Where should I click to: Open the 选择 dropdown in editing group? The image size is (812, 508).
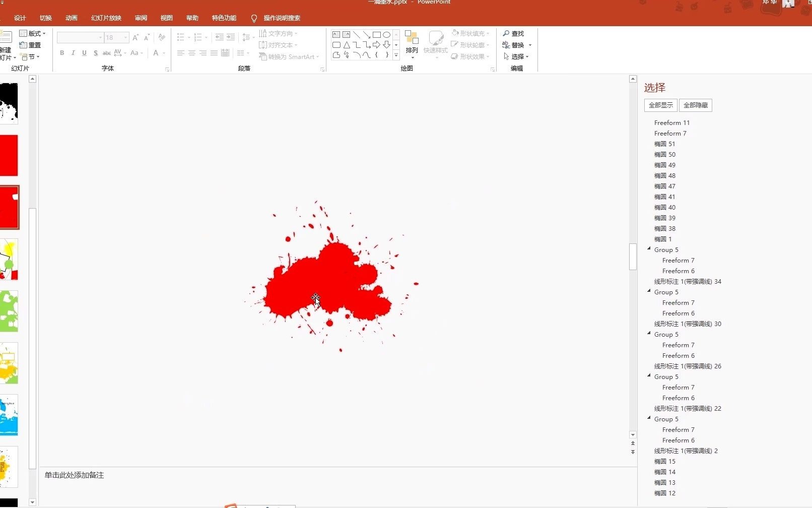point(516,56)
